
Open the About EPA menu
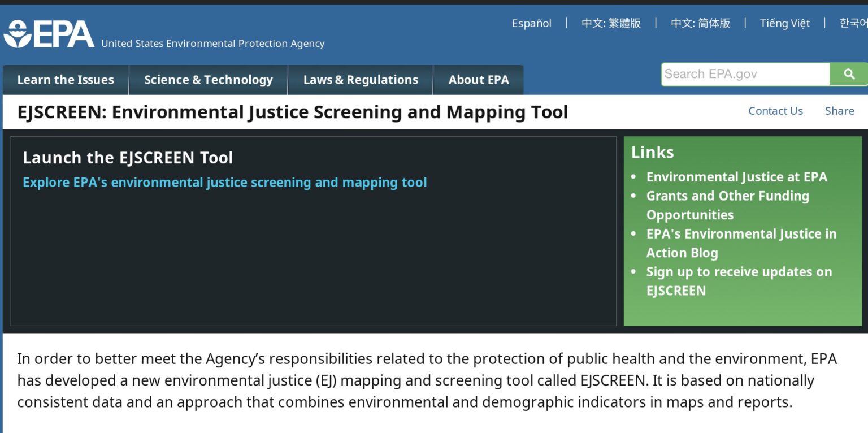pyautogui.click(x=478, y=80)
